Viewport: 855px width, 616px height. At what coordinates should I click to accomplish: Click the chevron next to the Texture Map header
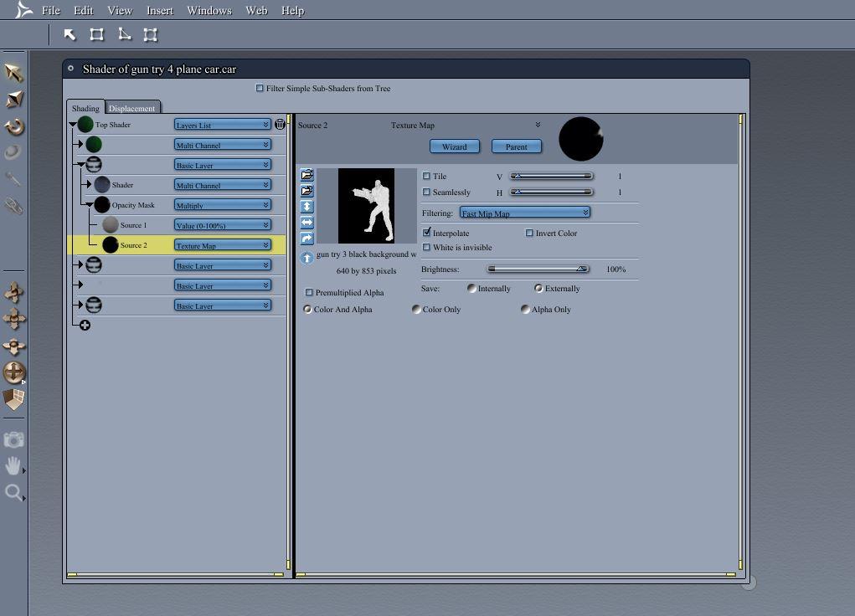point(538,125)
